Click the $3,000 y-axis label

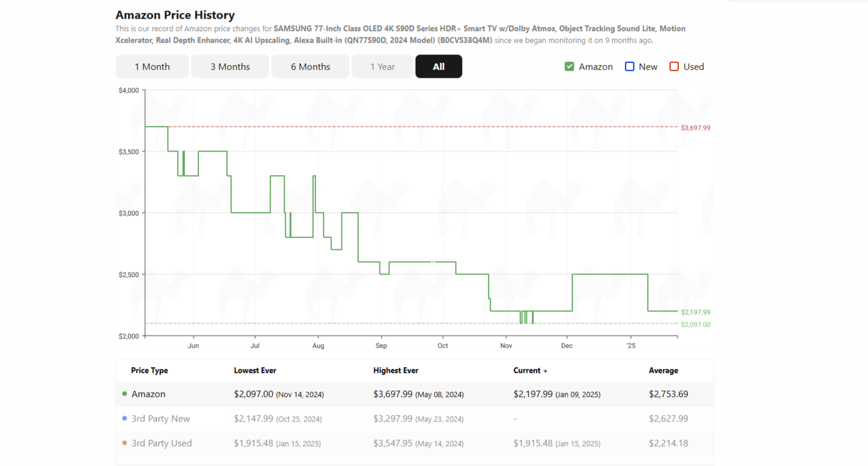point(128,213)
